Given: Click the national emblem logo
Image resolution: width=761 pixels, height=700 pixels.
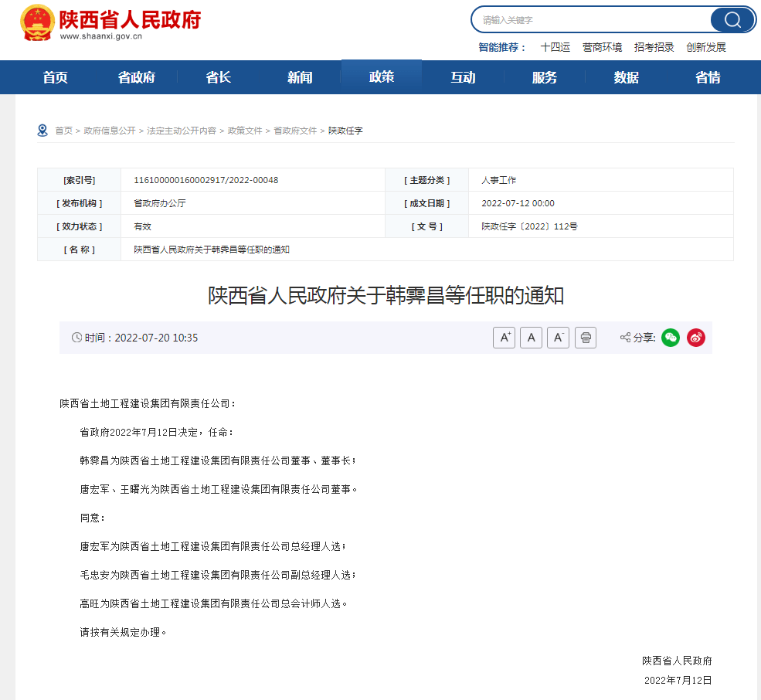Looking at the screenshot, I should pos(37,22).
